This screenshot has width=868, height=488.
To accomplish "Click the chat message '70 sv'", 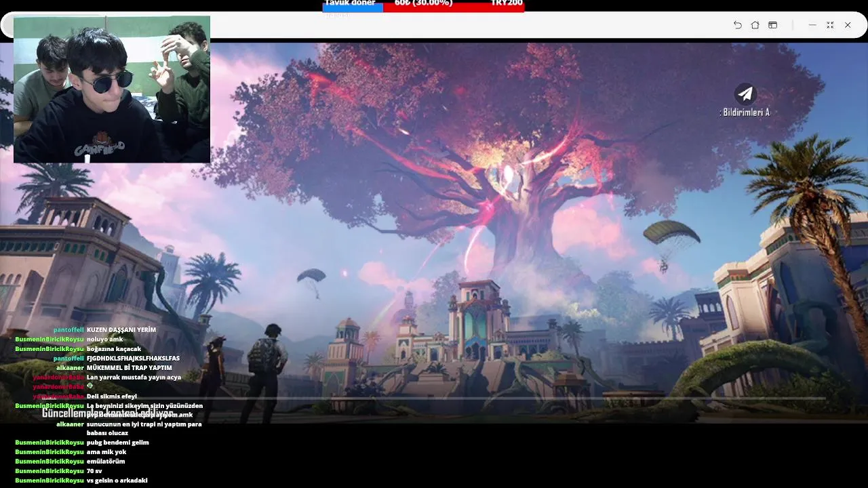I will click(94, 471).
